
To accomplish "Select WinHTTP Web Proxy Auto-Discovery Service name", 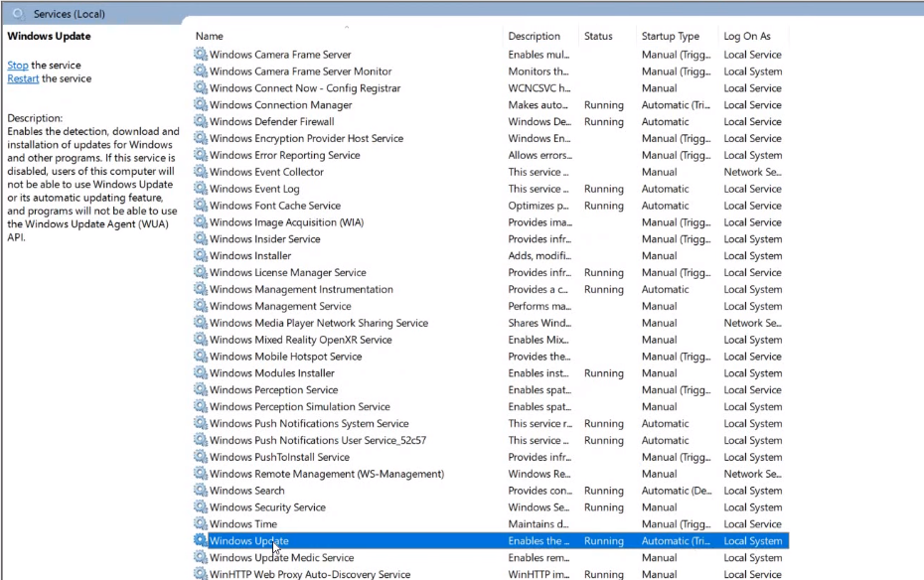I will pos(310,574).
